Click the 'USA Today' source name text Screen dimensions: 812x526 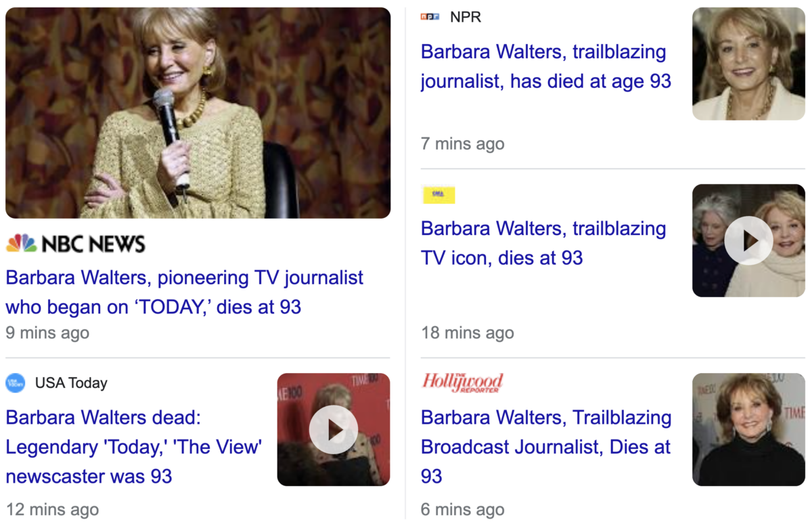(x=71, y=382)
